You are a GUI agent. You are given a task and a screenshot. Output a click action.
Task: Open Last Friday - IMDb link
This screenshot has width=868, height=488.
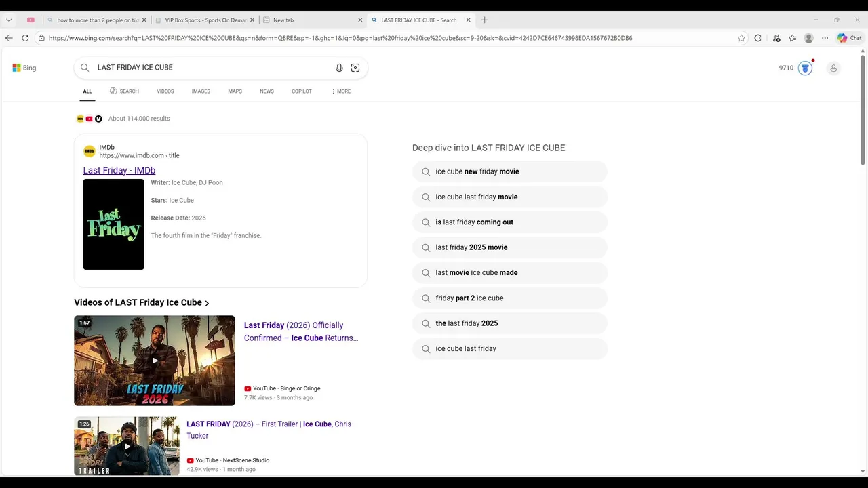point(119,170)
